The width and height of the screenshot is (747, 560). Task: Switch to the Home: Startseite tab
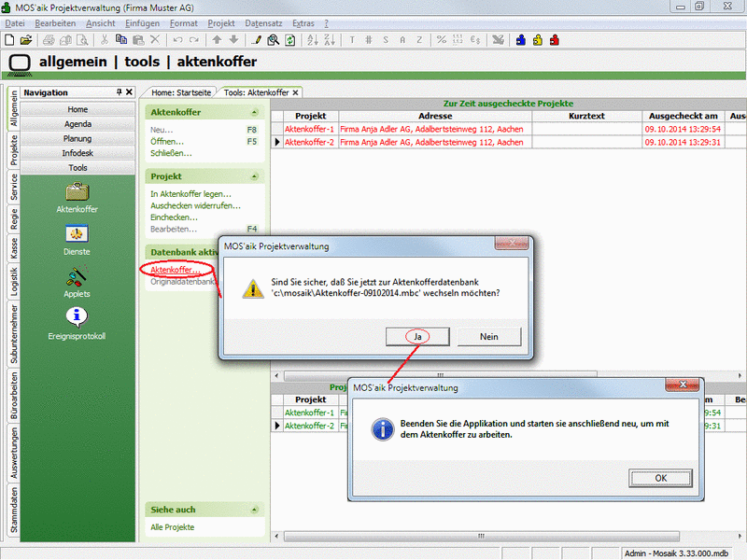tap(181, 92)
